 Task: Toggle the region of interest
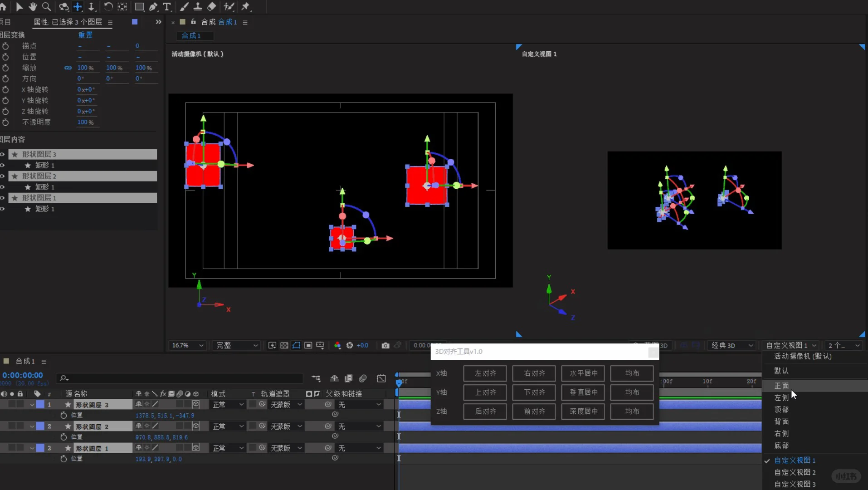[308, 345]
